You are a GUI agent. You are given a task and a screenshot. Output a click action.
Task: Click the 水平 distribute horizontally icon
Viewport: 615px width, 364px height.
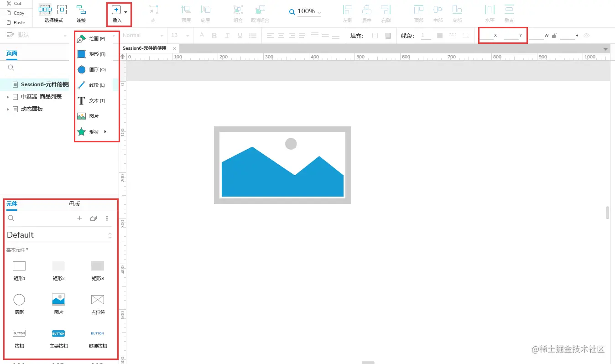point(490,10)
